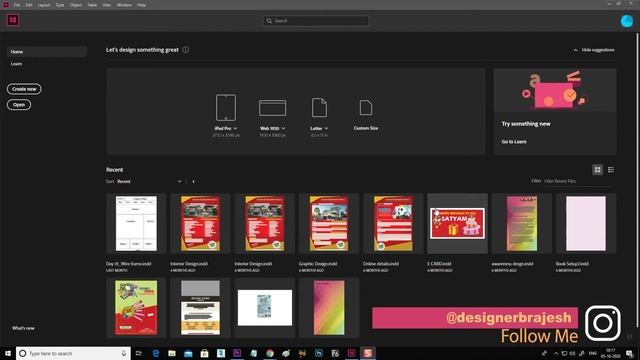
Task: Open the Windows Start menu
Action: coord(8,353)
